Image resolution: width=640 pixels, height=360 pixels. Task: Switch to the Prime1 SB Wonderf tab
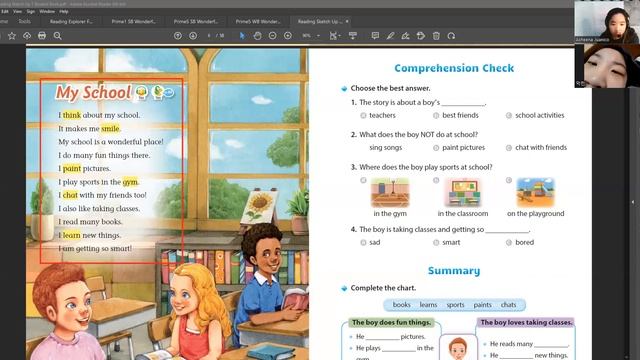coord(133,21)
